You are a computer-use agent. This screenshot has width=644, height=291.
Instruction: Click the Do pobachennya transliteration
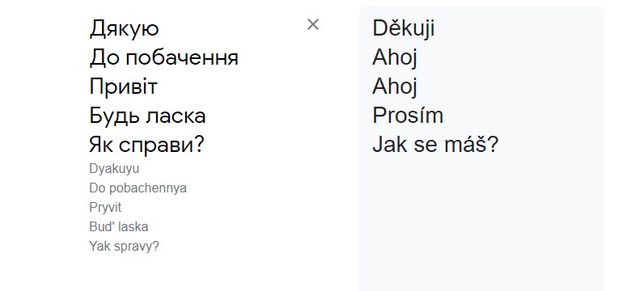click(x=138, y=188)
